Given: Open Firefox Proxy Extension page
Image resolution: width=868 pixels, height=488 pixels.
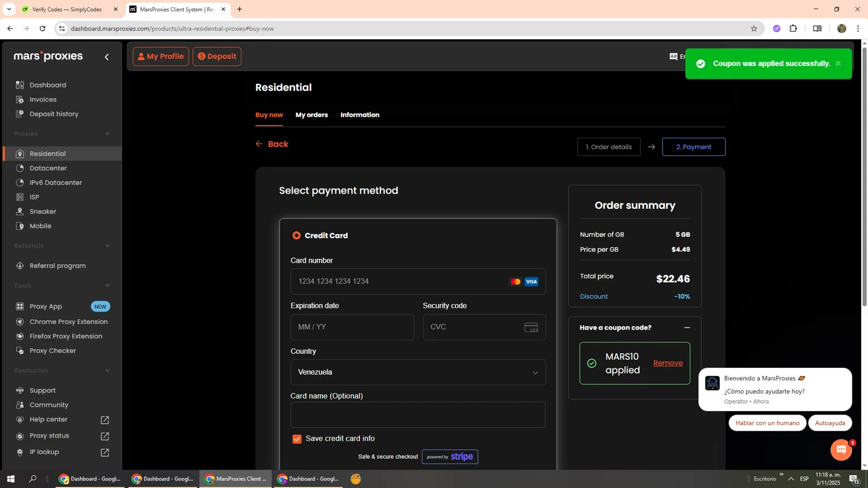Looking at the screenshot, I should click(65, 336).
